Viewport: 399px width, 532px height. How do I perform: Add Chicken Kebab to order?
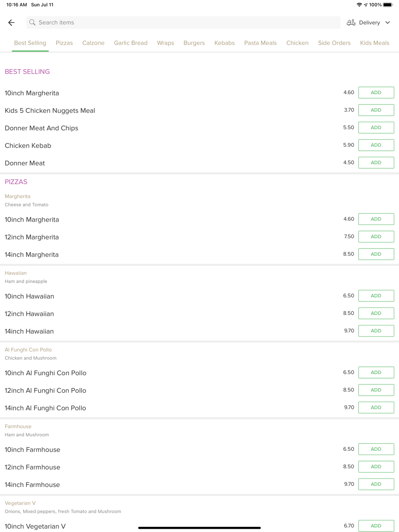(x=376, y=145)
